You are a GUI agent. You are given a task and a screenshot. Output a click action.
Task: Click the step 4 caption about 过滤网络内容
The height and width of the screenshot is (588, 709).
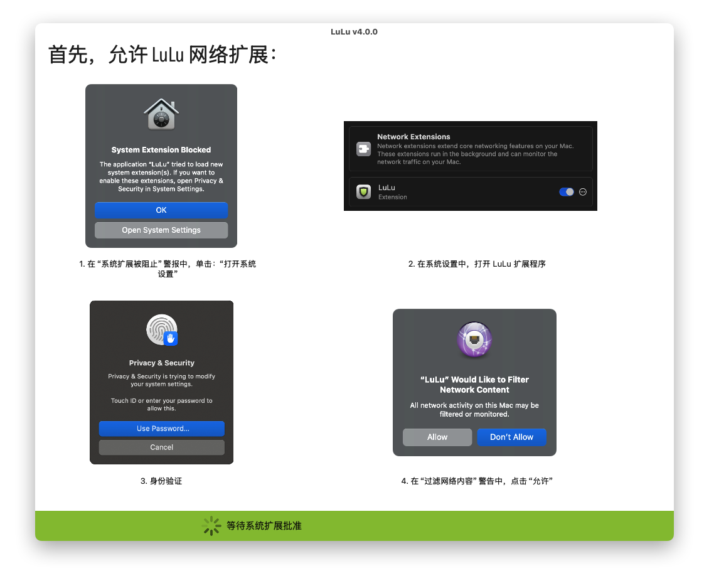[x=477, y=481]
